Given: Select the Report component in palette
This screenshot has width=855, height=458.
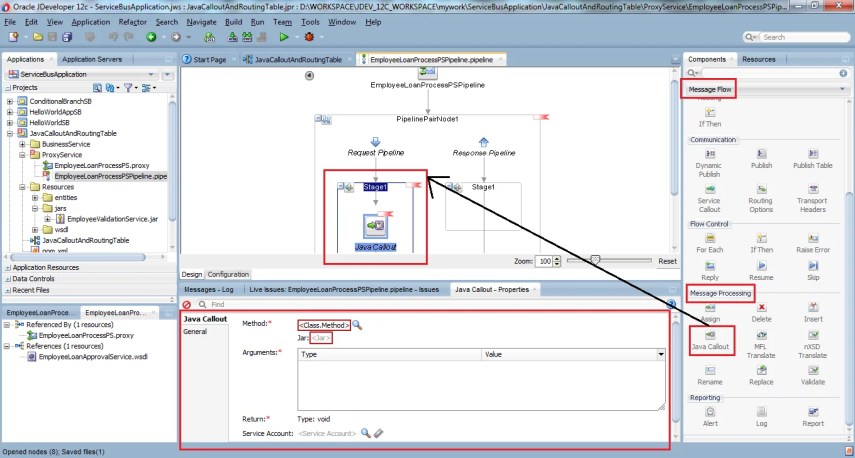Looking at the screenshot, I should [813, 417].
